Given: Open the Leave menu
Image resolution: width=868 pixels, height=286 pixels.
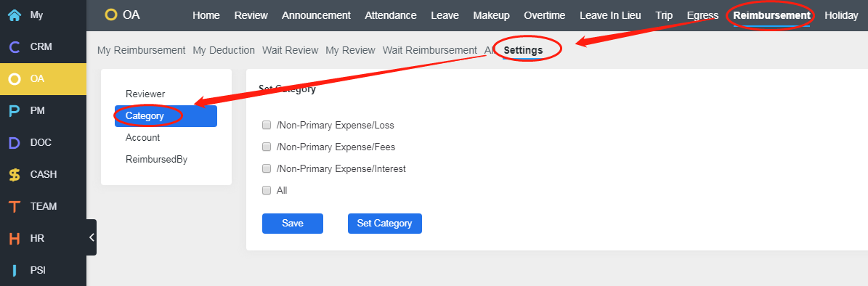Looking at the screenshot, I should 445,15.
